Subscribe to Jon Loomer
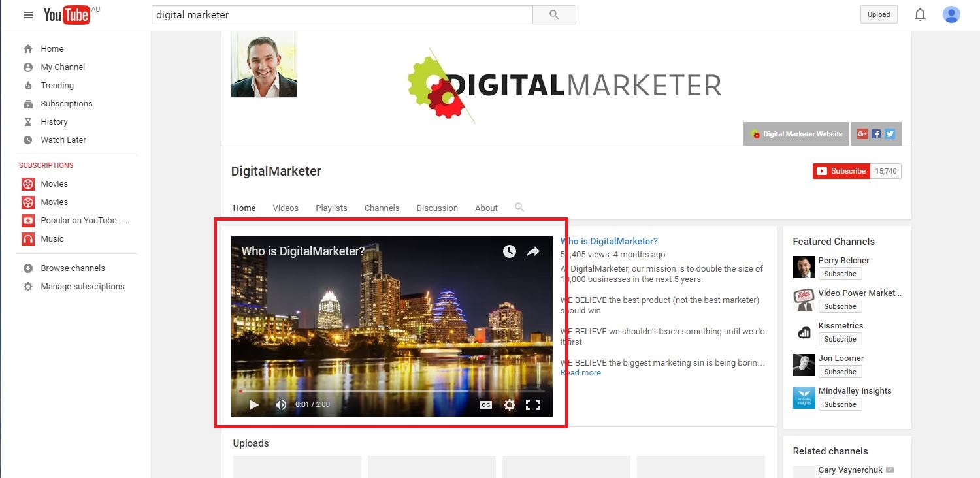 [x=840, y=372]
